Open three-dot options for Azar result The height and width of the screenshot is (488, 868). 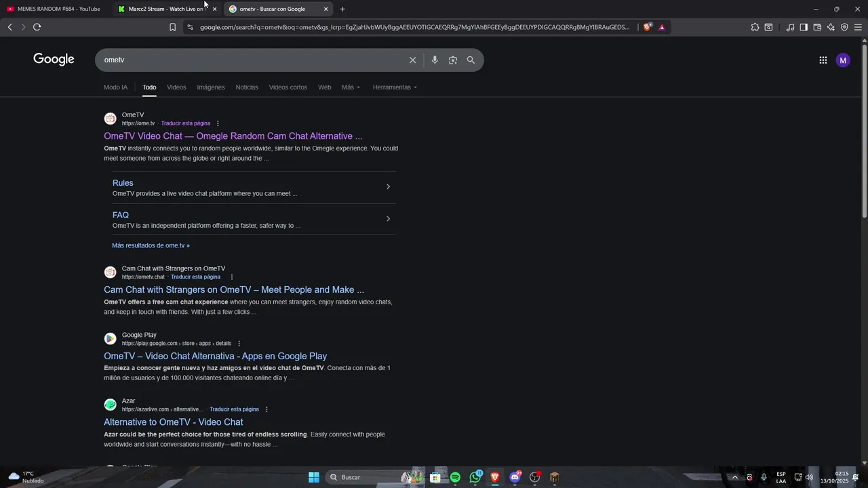(x=267, y=409)
